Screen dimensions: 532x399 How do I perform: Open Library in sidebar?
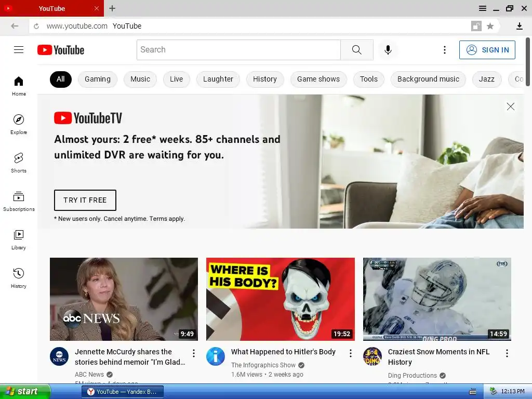coord(19,240)
